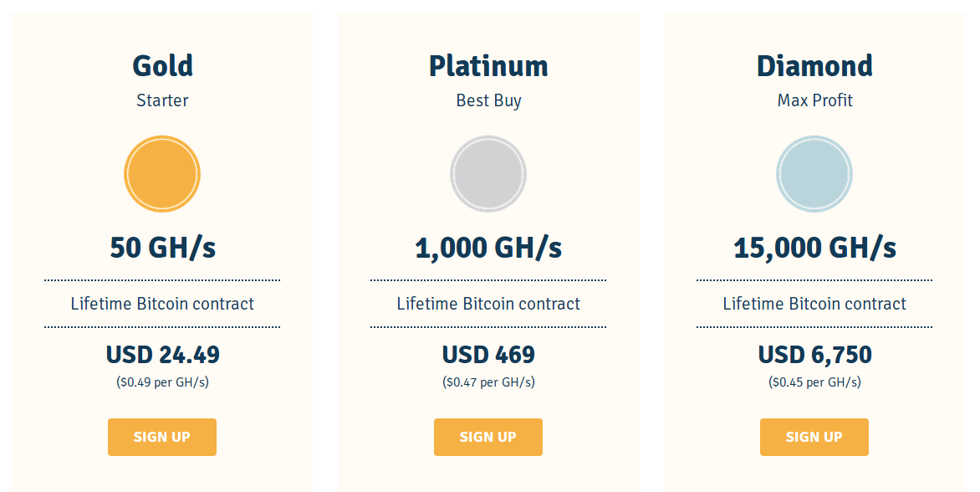The width and height of the screenshot is (980, 492).
Task: Sign up for the Platinum plan
Action: click(x=488, y=437)
